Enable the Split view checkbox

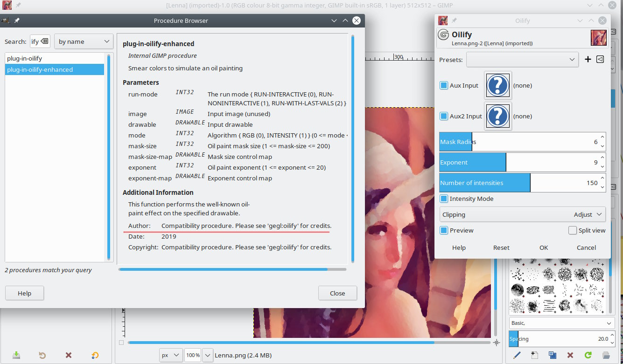coord(573,230)
